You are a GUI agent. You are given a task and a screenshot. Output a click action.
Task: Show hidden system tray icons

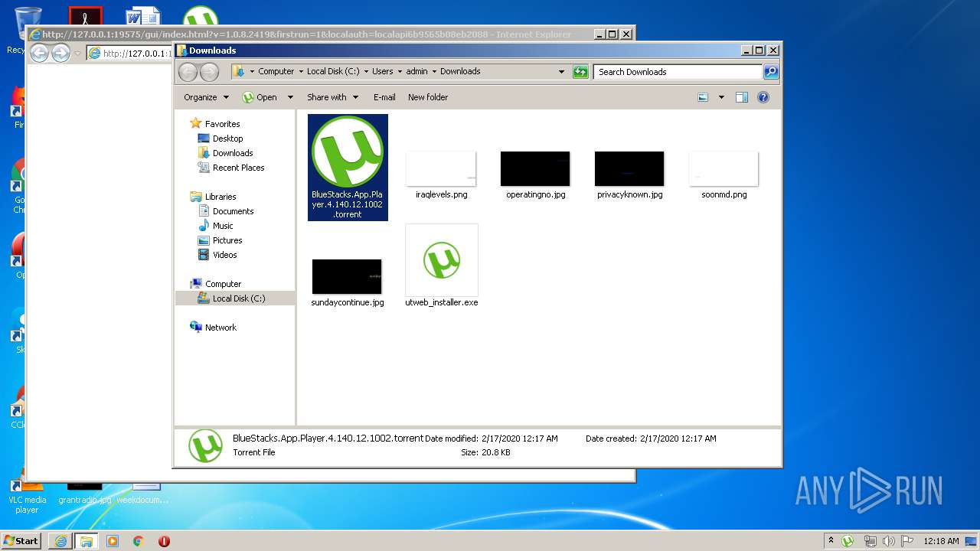(x=831, y=540)
